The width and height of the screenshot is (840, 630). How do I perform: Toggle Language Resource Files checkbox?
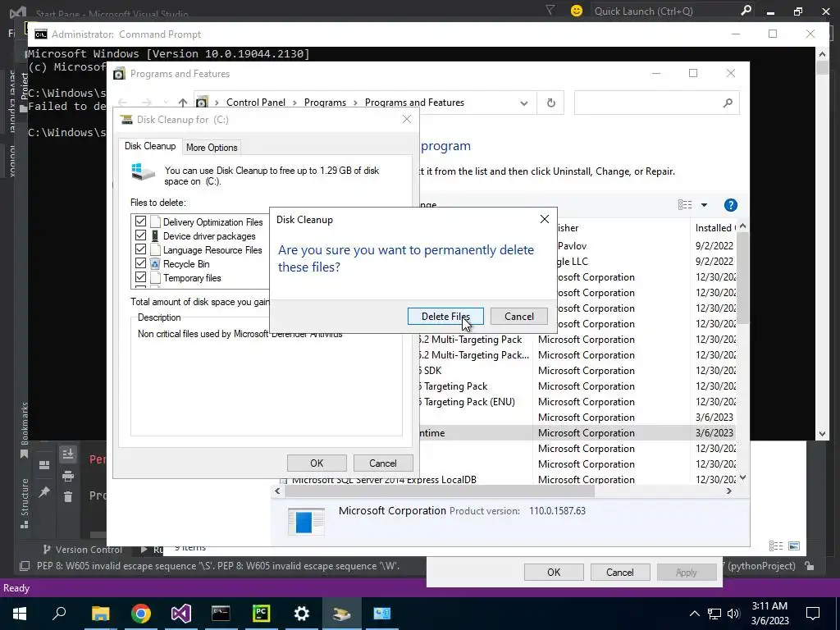(x=140, y=249)
